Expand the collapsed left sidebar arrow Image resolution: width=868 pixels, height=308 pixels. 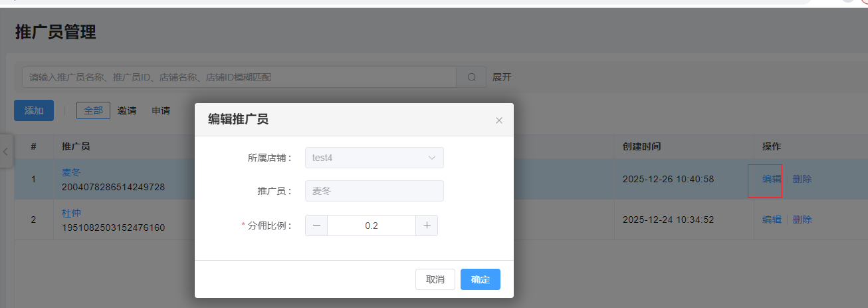tap(6, 152)
